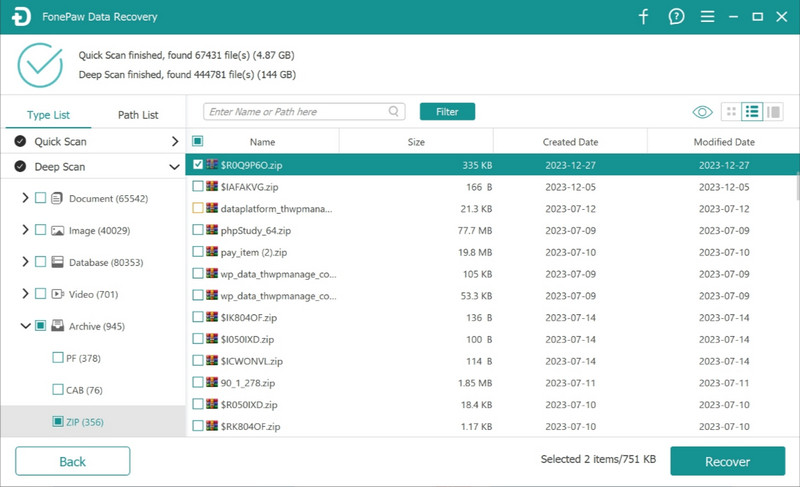
Task: Expand the Document (65542) tree node
Action: [25, 198]
